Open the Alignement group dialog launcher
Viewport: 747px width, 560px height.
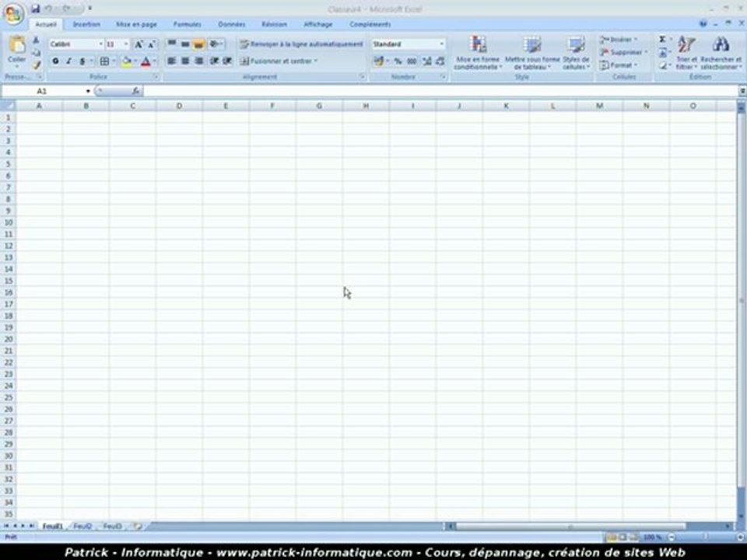[362, 77]
